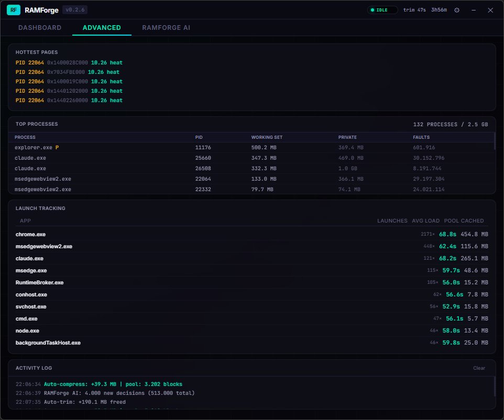Click msedgewebview2.exe in launch tracking

click(43, 247)
